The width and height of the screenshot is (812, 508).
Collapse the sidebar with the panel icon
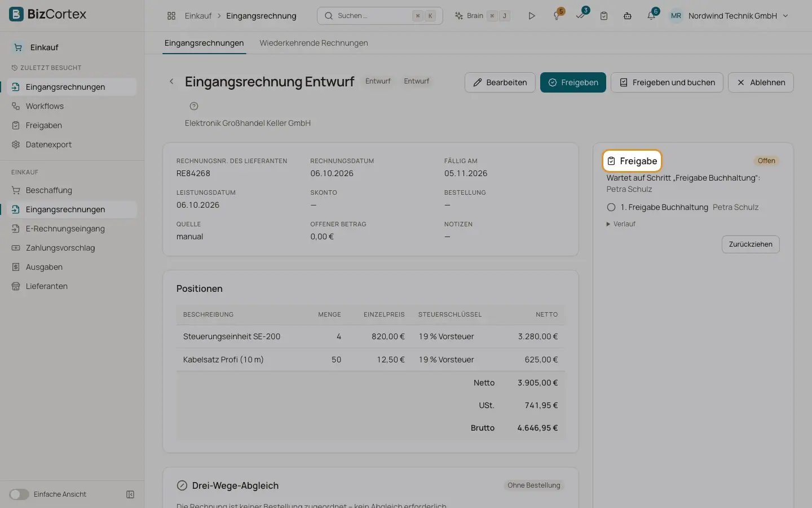point(130,494)
